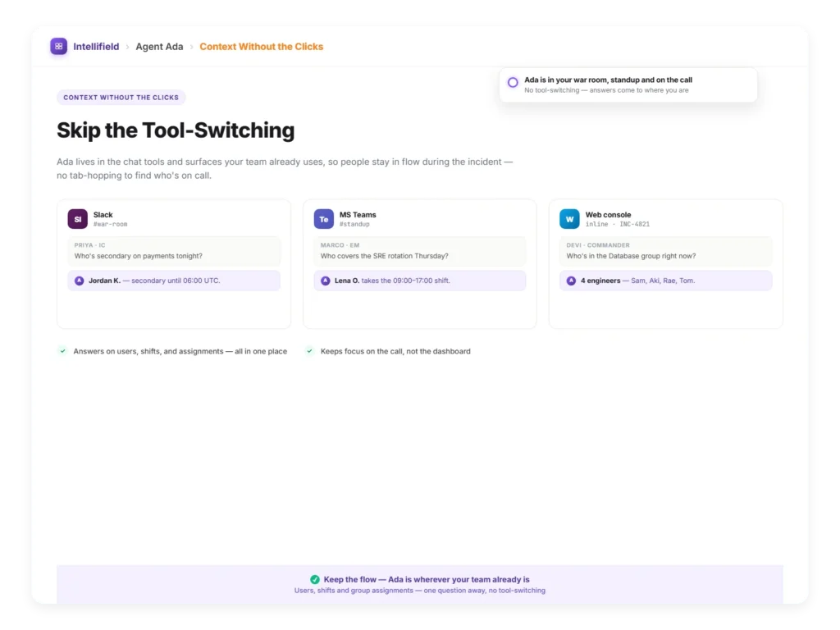Image resolution: width=840 pixels, height=630 pixels.
Task: Click checkmark next to Keeps focus on the call
Action: (309, 351)
